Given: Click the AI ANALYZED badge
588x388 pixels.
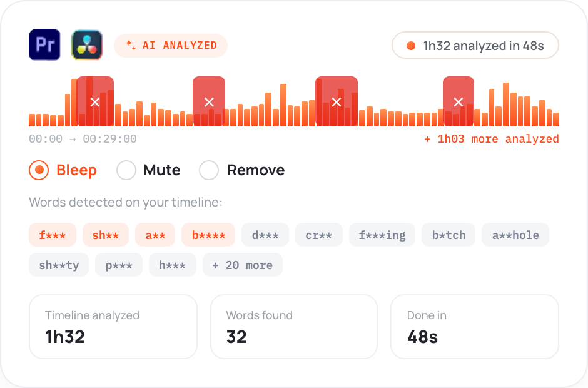Looking at the screenshot, I should point(171,46).
